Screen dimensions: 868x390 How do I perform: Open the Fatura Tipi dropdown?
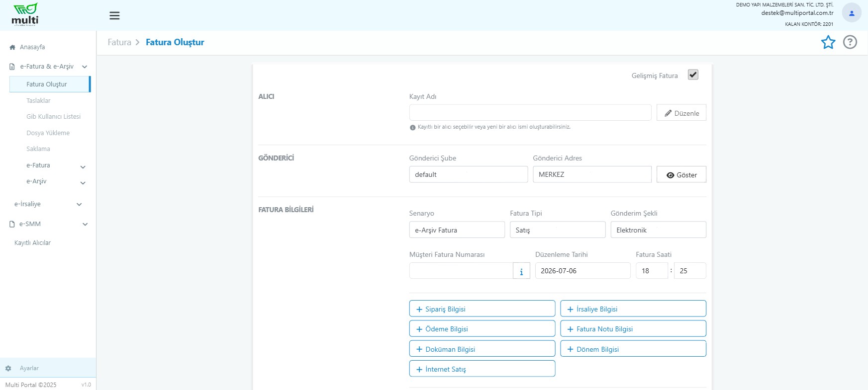click(558, 230)
